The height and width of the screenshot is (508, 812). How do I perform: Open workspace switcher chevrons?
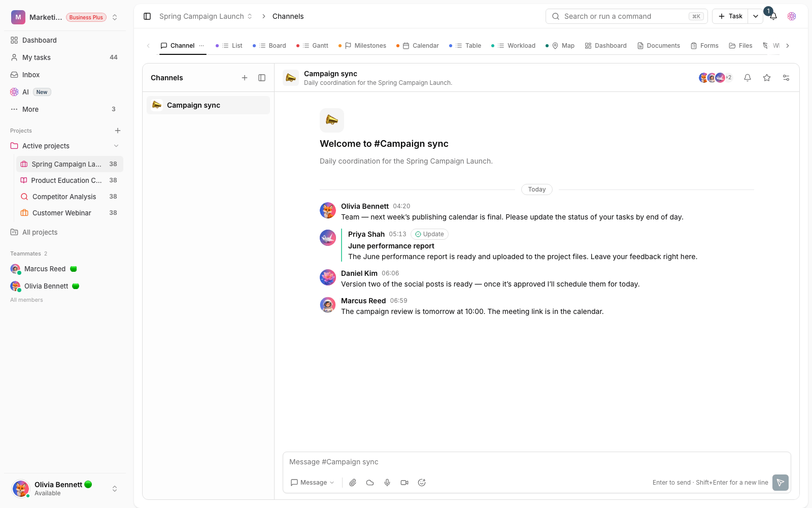pyautogui.click(x=115, y=17)
